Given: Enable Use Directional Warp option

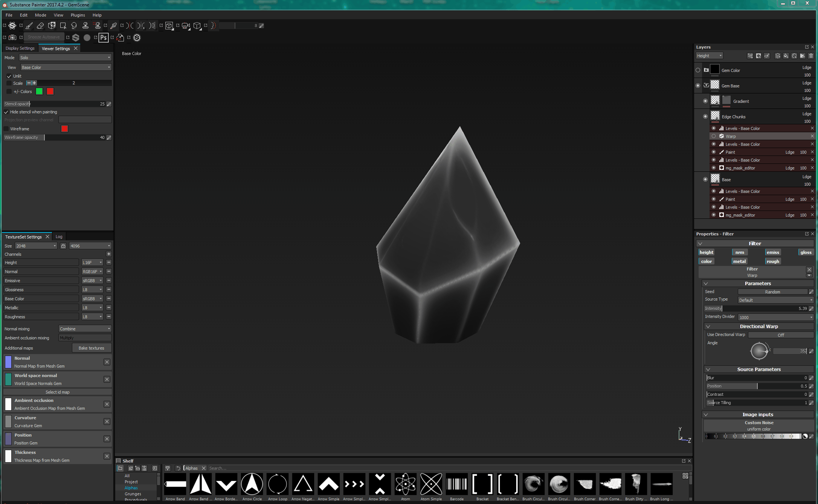Looking at the screenshot, I should point(781,334).
